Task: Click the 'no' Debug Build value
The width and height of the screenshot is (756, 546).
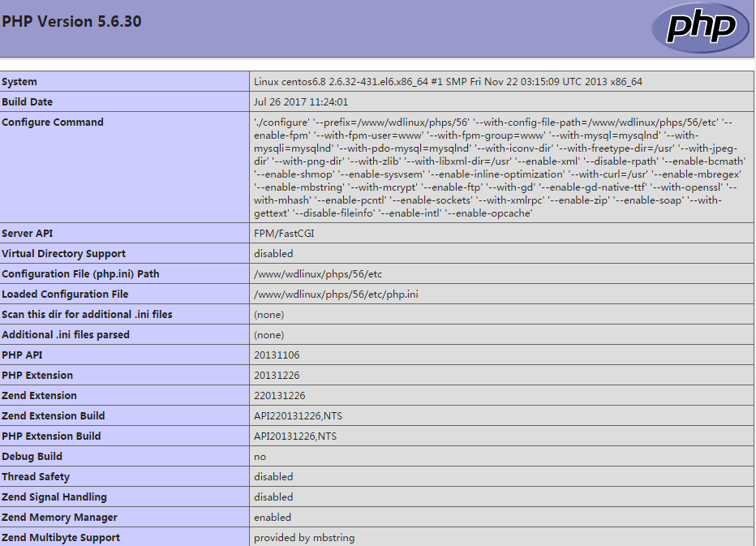Action: [x=260, y=457]
